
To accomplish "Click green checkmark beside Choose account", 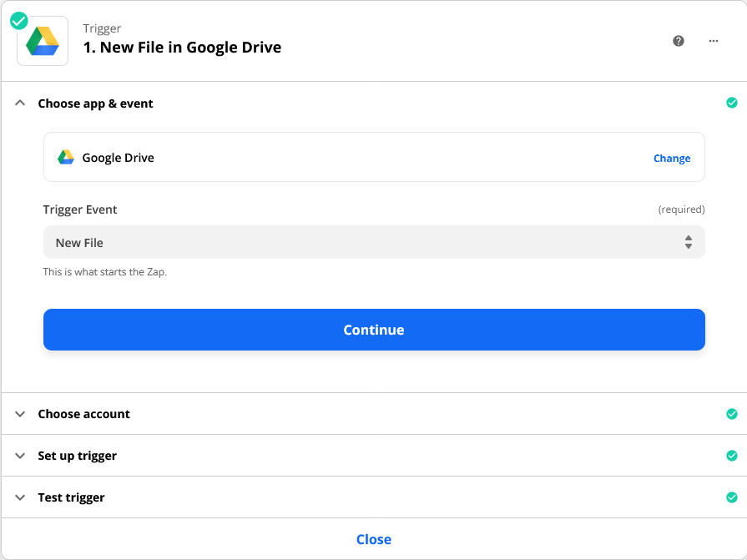I will 732,414.
